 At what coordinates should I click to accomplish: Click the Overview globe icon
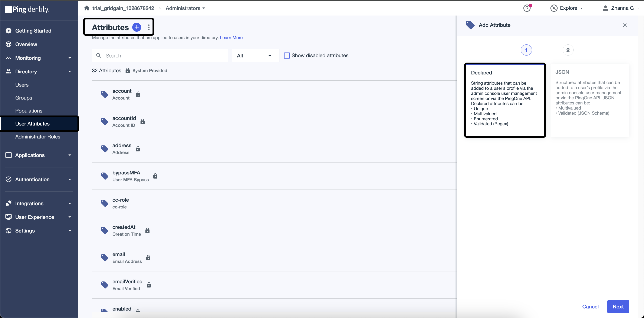point(9,44)
